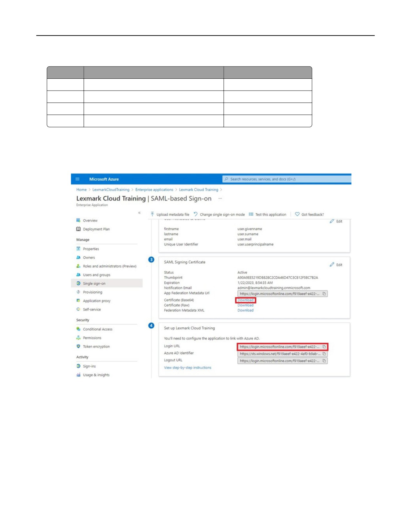Click the Sign-ins icon
The height and width of the screenshot is (532, 411).
click(78, 366)
